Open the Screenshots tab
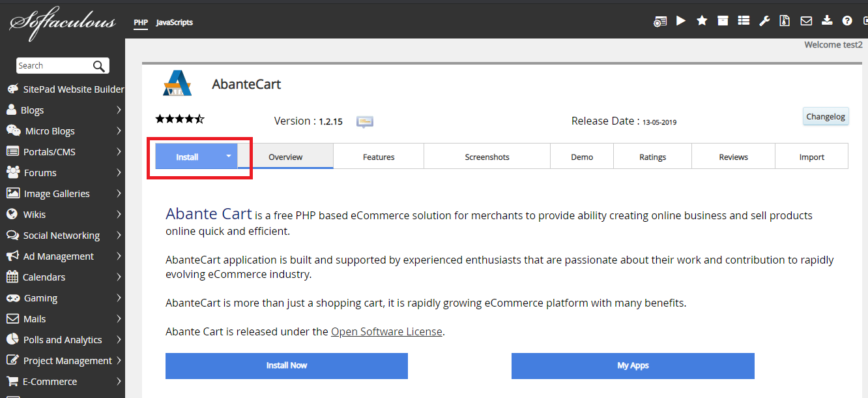This screenshot has width=868, height=398. coord(487,157)
